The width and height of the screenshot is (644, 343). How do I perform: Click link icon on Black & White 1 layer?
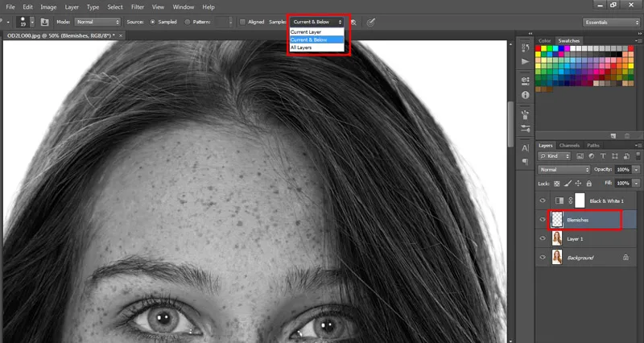pos(571,200)
